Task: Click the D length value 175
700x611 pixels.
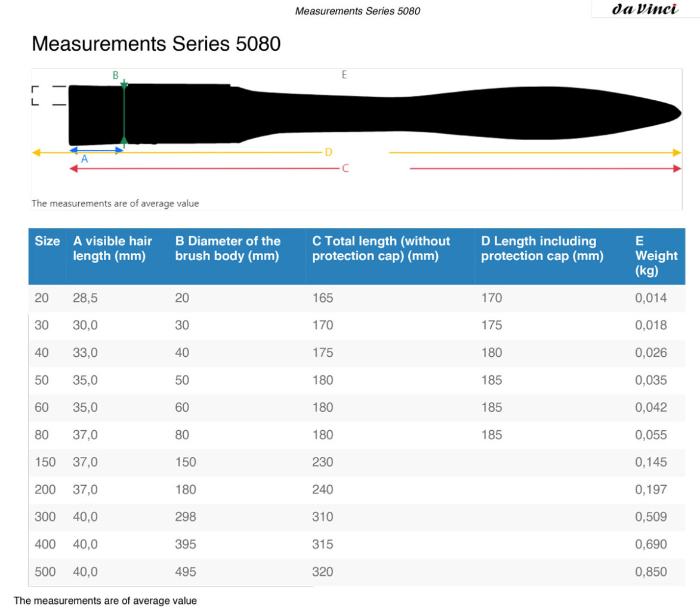Action: [x=492, y=325]
